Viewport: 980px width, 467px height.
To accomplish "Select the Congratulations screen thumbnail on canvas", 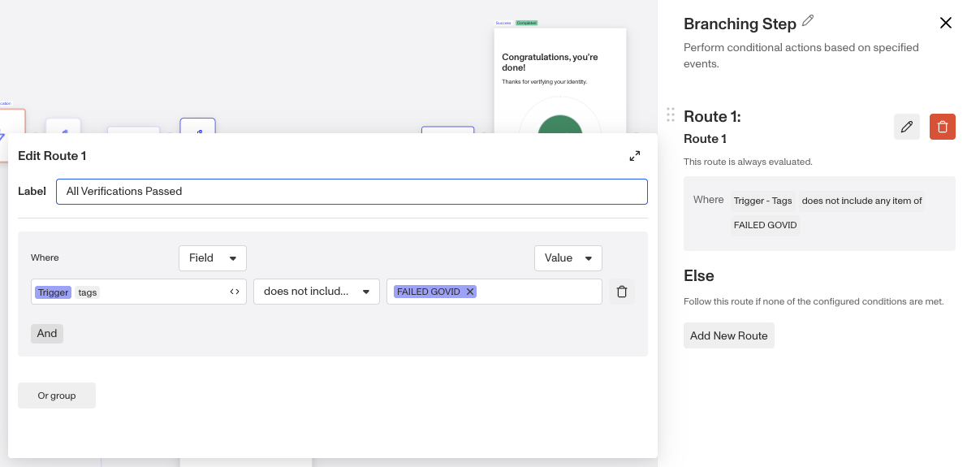I will click(x=560, y=80).
